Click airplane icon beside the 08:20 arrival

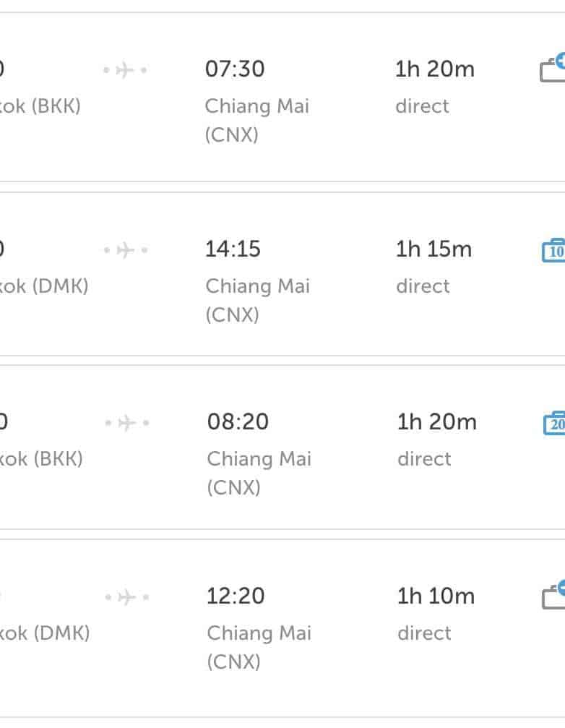point(126,423)
